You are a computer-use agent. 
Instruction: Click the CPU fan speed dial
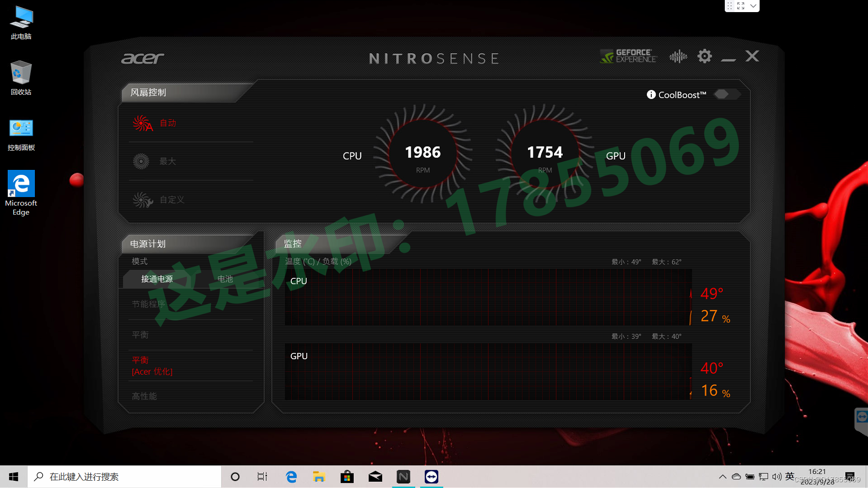click(x=423, y=154)
